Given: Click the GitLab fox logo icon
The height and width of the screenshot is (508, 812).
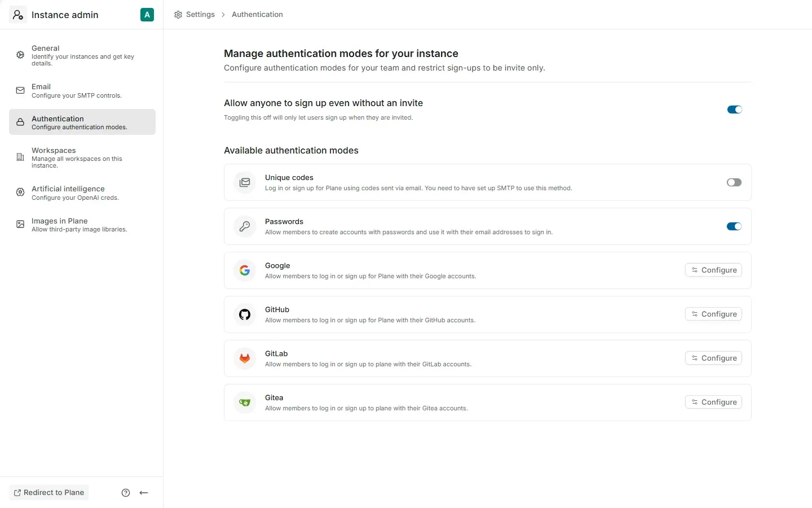Looking at the screenshot, I should (x=245, y=358).
